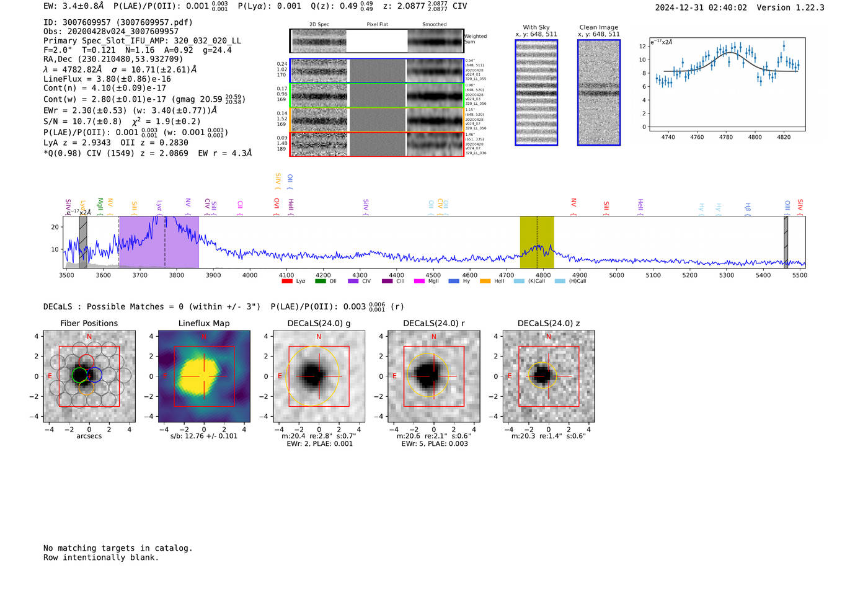The width and height of the screenshot is (868, 591).
Task: Click the orange fiber circle in Fiber Positions
Action: [87, 388]
